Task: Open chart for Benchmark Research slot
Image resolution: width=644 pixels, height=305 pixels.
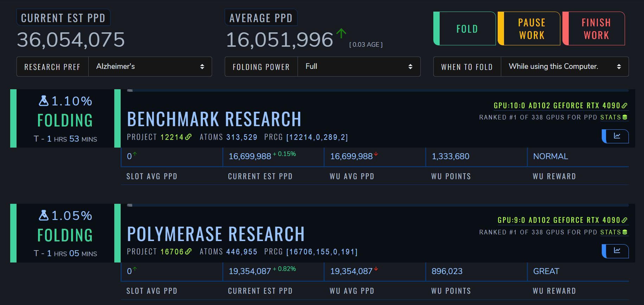Action: coord(617,136)
